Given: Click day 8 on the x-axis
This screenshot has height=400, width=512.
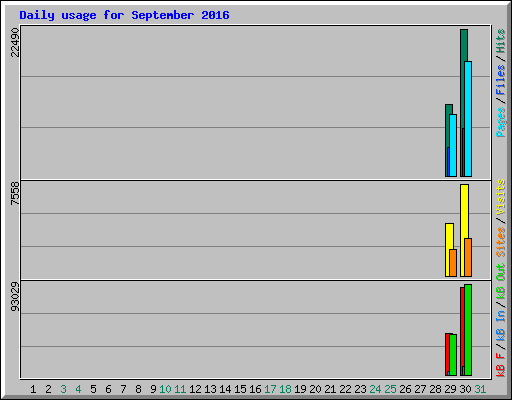Looking at the screenshot, I should (x=138, y=389).
